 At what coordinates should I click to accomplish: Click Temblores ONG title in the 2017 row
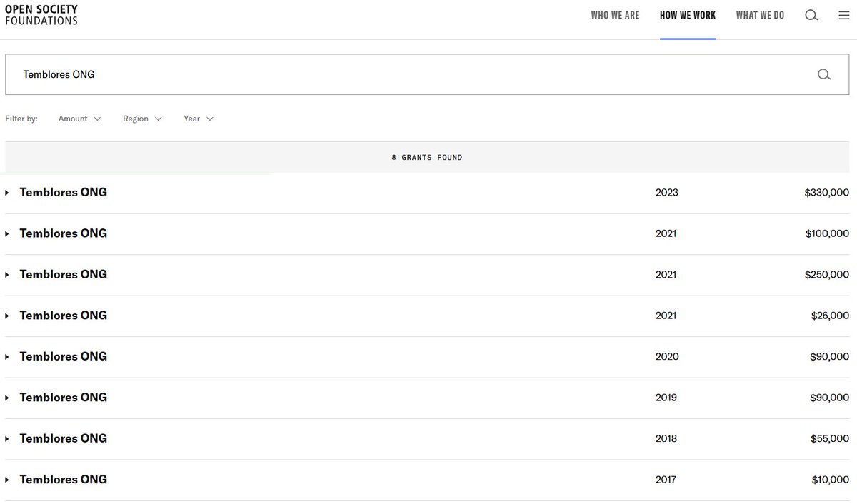point(64,480)
